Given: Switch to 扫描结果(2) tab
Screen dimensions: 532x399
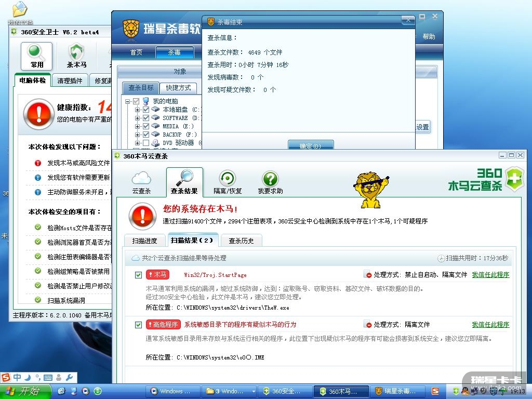Looking at the screenshot, I should [192, 240].
